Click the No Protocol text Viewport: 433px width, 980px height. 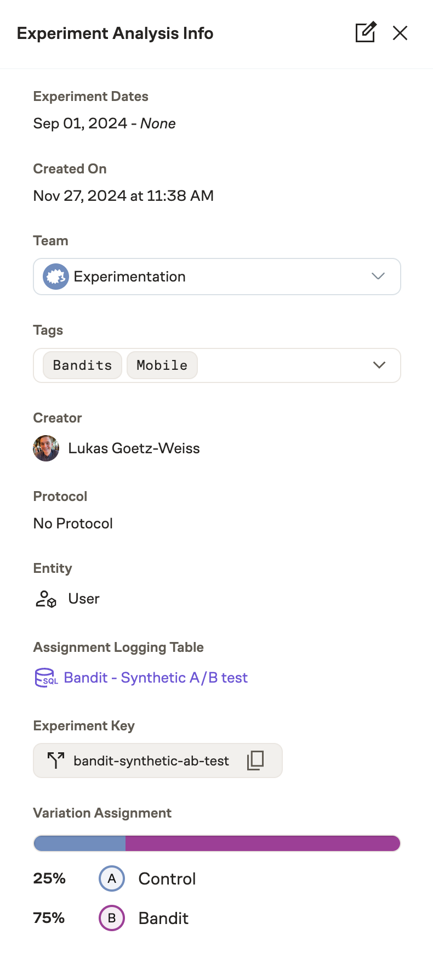[73, 523]
